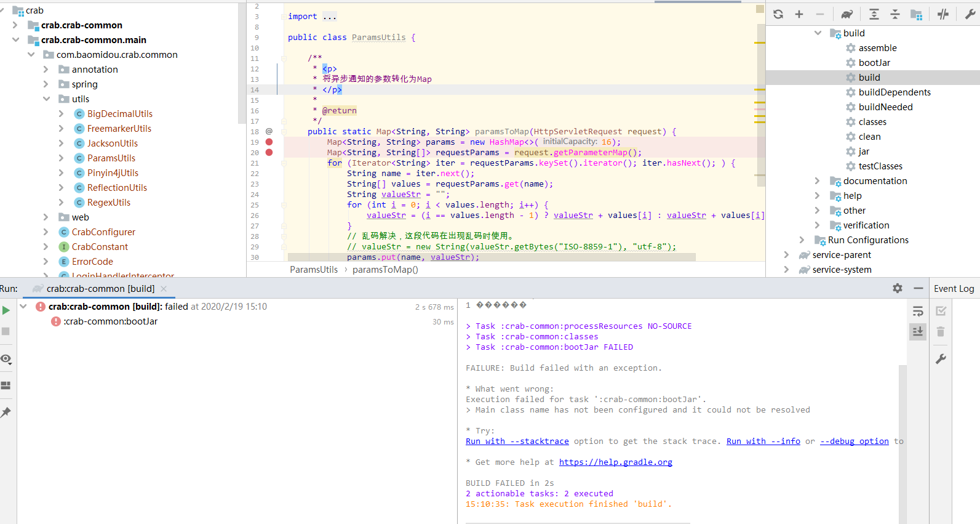Expand folded import statement in editor

tap(329, 17)
